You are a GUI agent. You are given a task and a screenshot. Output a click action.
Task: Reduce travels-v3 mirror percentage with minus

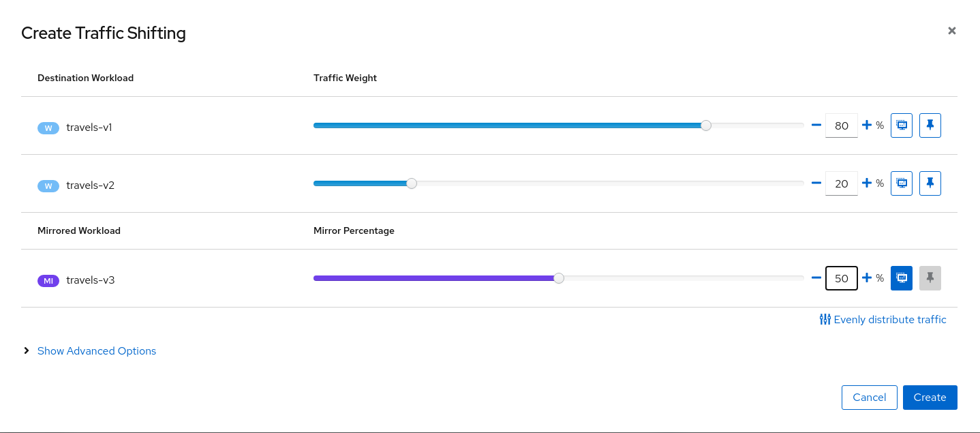point(816,278)
